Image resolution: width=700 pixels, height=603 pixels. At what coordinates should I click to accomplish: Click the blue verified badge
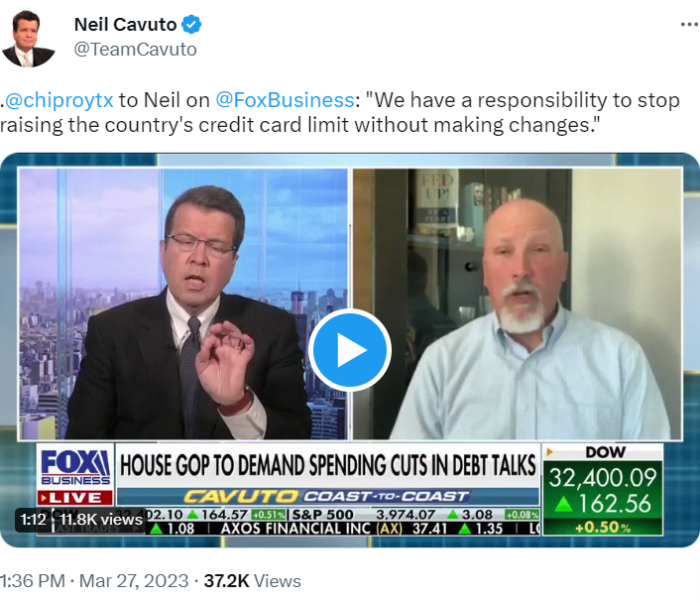[191, 24]
